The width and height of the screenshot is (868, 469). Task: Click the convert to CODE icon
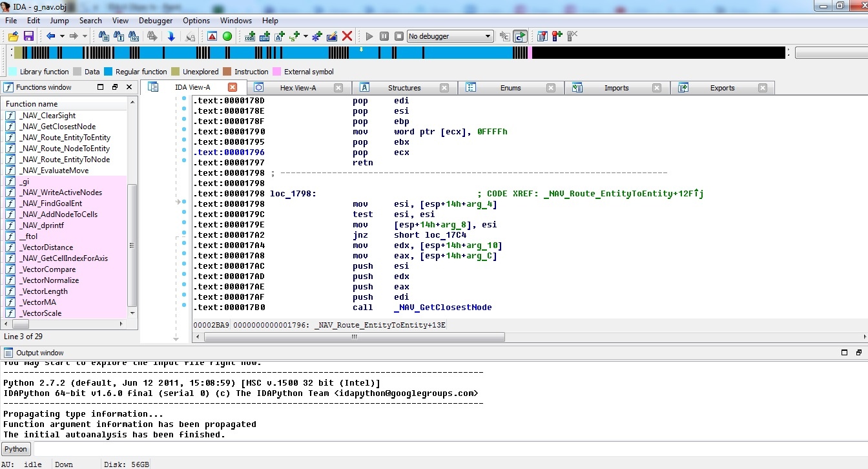(250, 36)
